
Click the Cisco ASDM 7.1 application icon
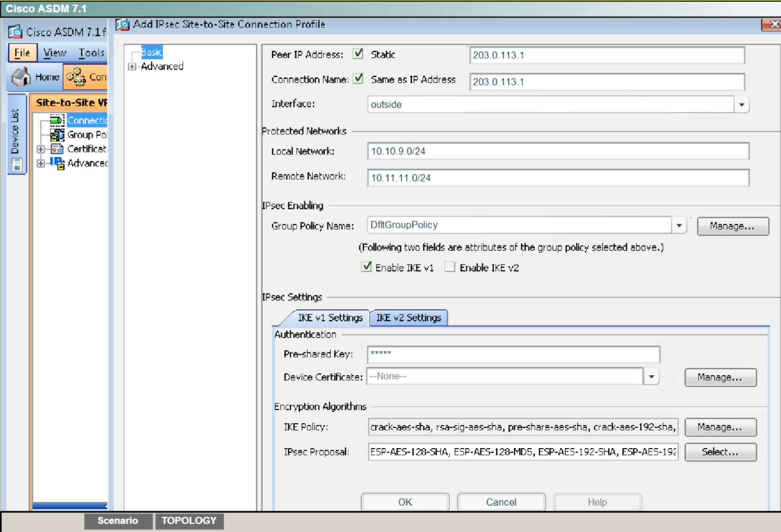[x=16, y=32]
